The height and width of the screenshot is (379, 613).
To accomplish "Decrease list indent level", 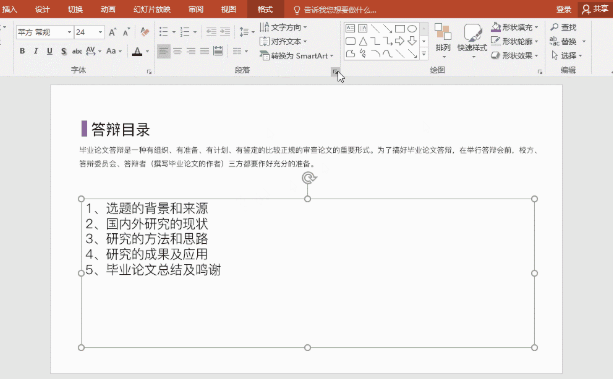I will point(211,32).
